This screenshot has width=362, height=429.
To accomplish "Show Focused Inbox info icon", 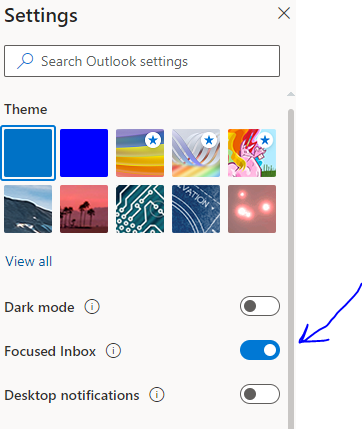I will [x=113, y=351].
